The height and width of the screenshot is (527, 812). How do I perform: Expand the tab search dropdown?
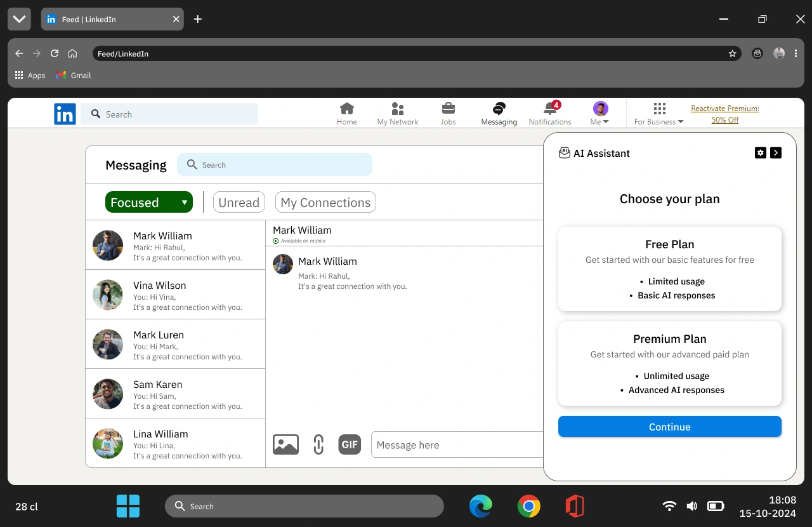(x=19, y=19)
